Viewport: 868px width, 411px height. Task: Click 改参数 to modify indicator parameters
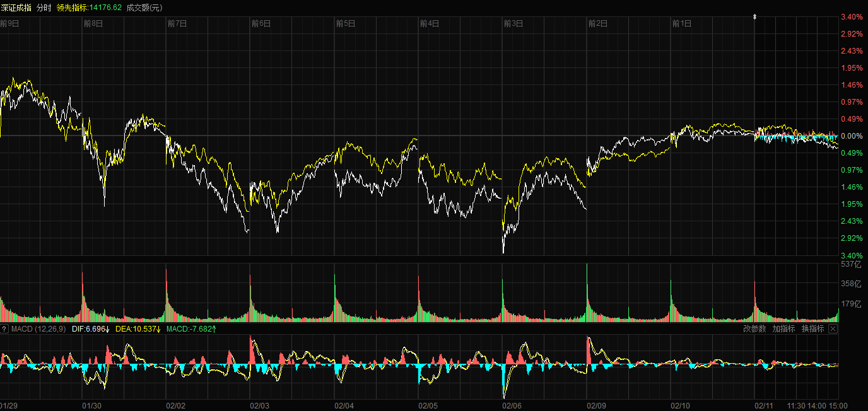click(754, 328)
